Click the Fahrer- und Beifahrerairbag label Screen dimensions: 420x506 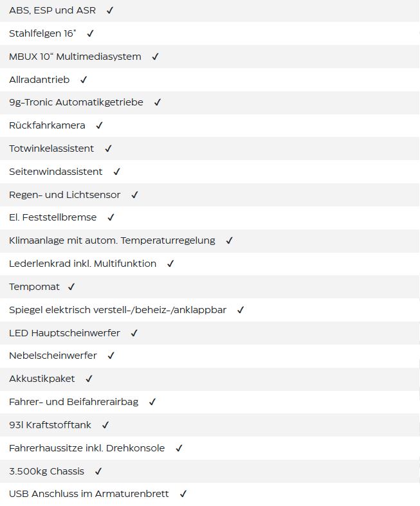tap(73, 402)
